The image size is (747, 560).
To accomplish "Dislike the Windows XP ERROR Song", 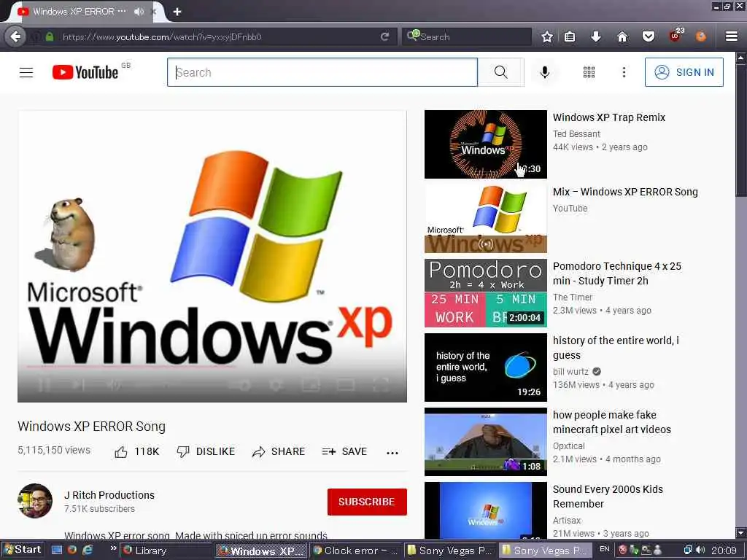I will pos(206,451).
